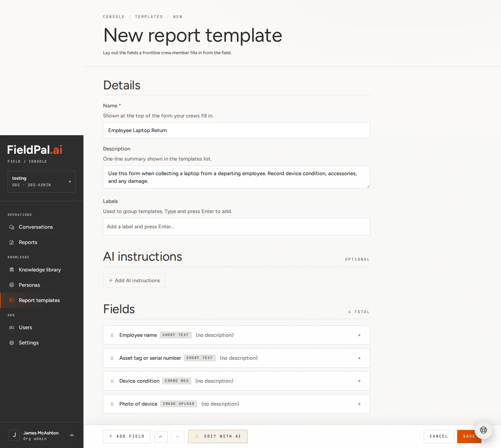Open the help lifebuoy floating button

(x=484, y=430)
